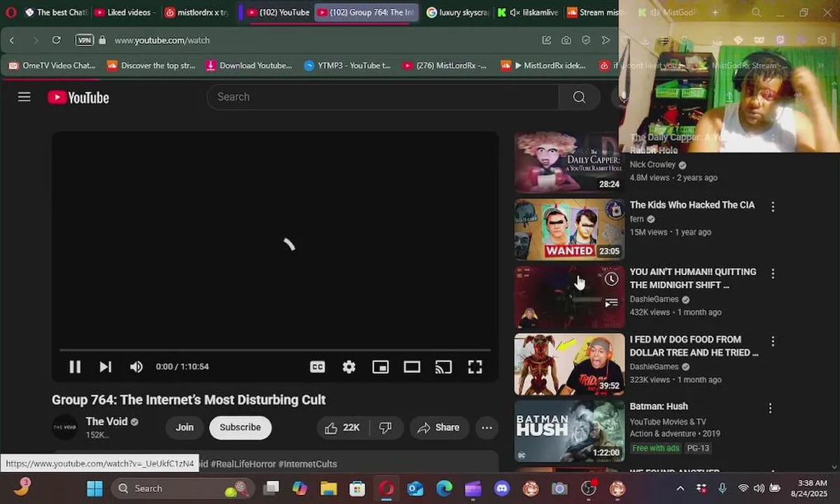Switch to the lilskamlive Kick tab
Image resolution: width=840 pixels, height=504 pixels.
tap(527, 12)
